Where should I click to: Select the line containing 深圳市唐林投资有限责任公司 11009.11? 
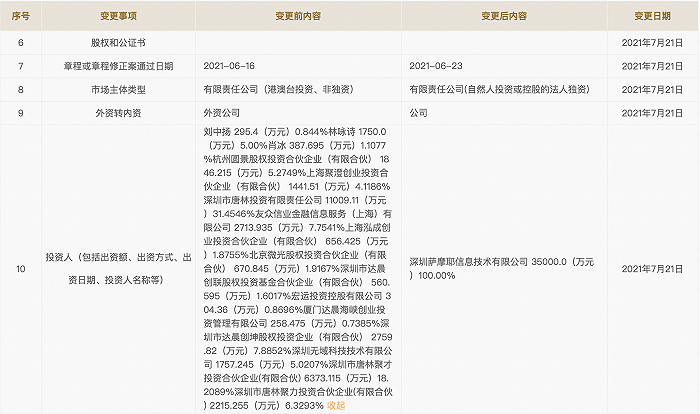[x=295, y=200]
